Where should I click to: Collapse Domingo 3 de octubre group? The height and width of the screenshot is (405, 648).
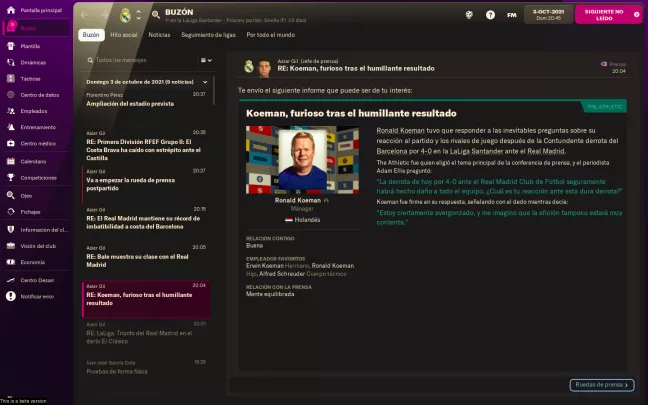click(205, 82)
